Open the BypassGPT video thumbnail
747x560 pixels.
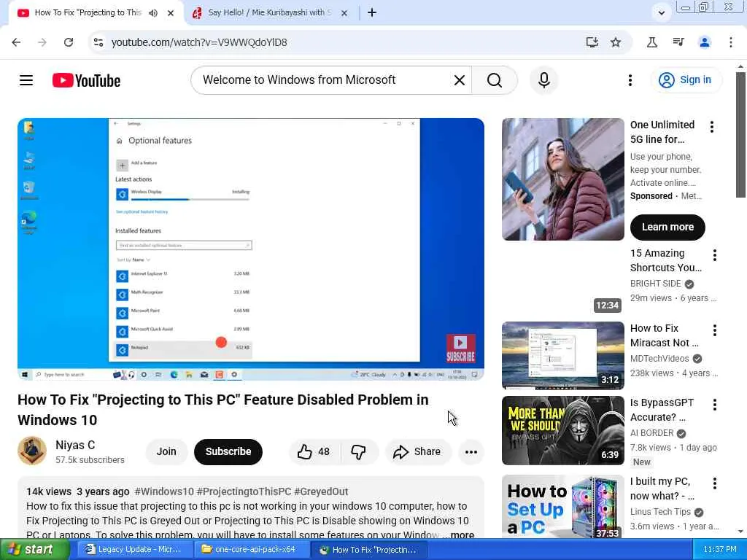[x=562, y=430]
